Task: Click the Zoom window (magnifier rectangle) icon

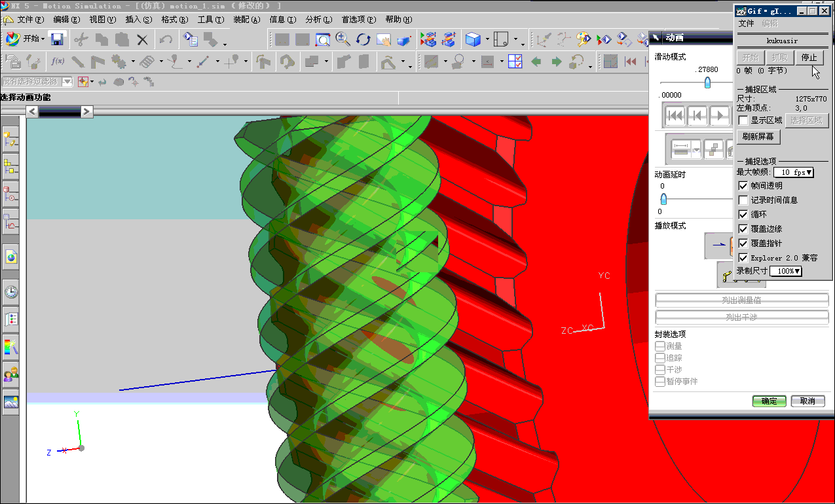Action: 322,39
